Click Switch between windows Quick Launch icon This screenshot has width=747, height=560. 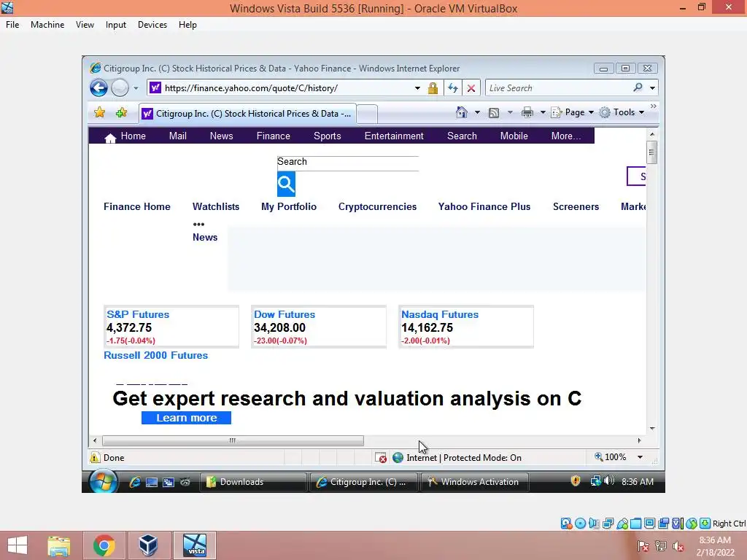(169, 482)
